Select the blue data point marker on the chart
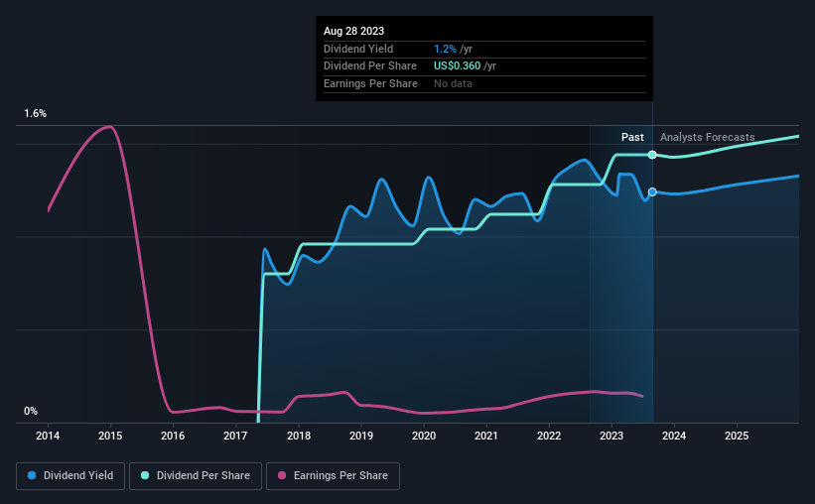 [x=652, y=191]
